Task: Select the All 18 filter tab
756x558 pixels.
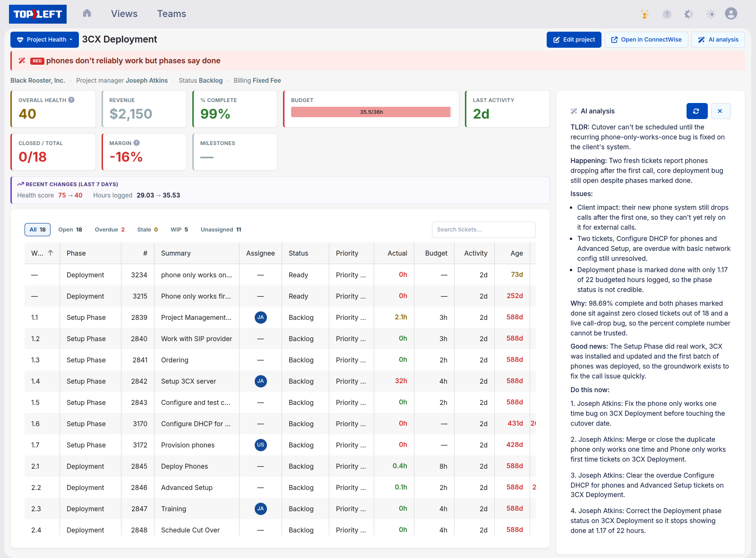Action: coord(37,230)
